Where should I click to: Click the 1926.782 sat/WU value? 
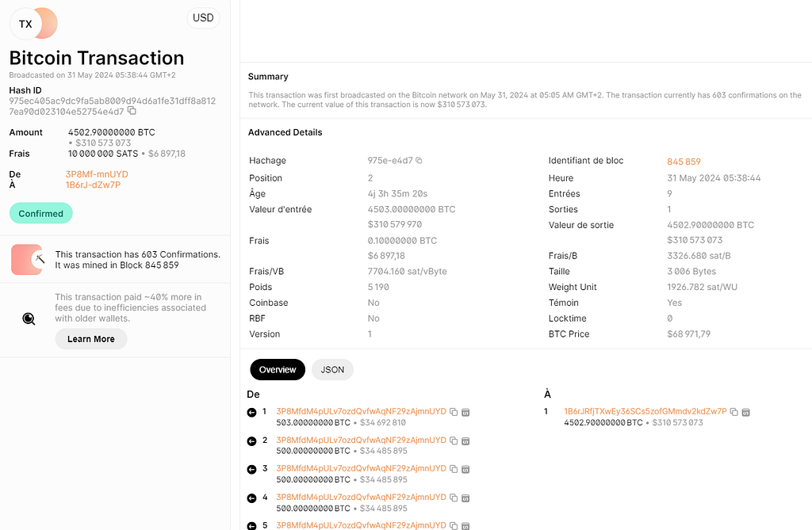point(703,287)
